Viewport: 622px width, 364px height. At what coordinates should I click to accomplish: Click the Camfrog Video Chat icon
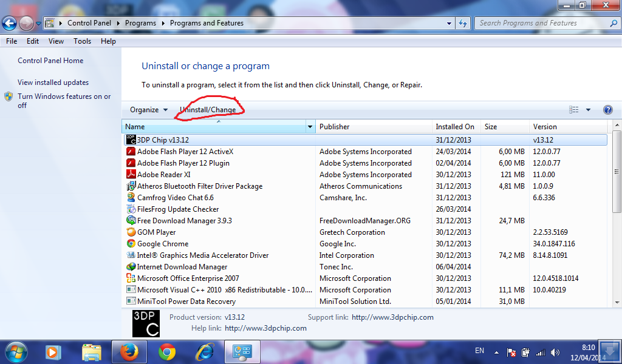click(x=131, y=197)
